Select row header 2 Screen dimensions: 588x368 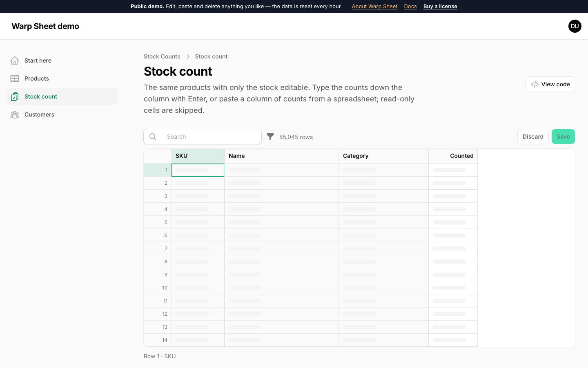(x=158, y=183)
